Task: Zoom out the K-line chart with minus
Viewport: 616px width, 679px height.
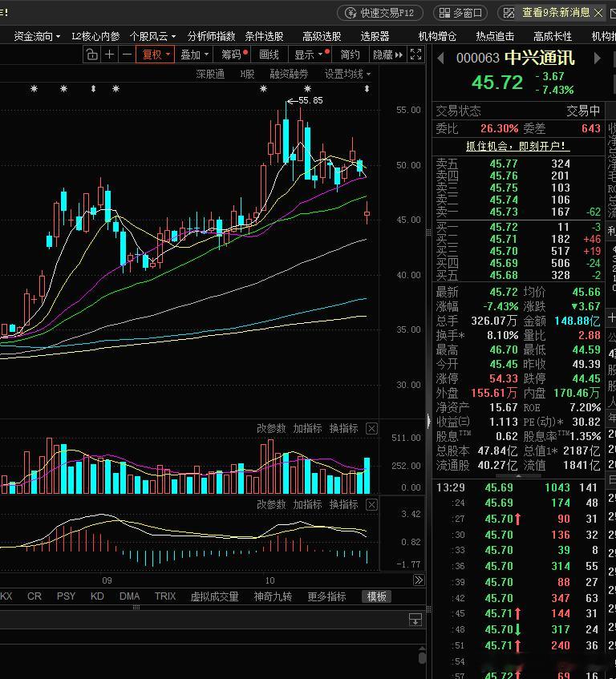Action: pos(127,55)
